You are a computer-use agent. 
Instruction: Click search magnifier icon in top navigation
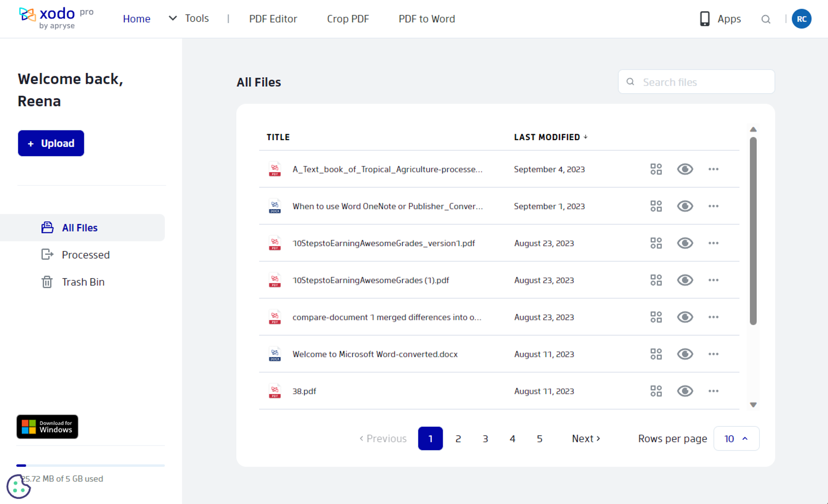(x=765, y=19)
